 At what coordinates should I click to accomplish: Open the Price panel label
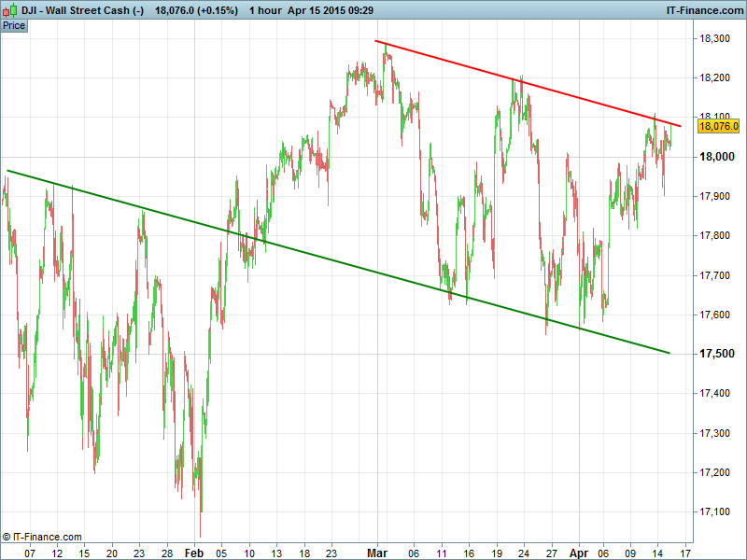pos(14,26)
